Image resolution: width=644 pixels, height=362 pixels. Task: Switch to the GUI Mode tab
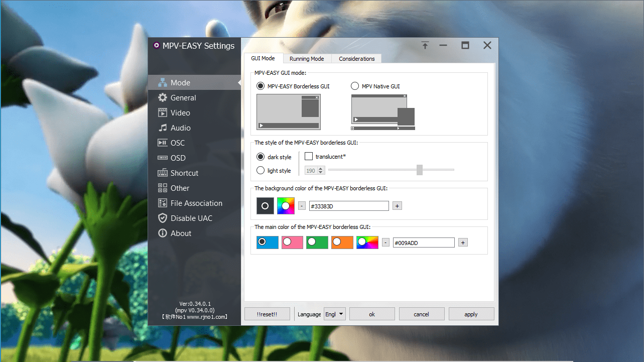[x=263, y=58]
